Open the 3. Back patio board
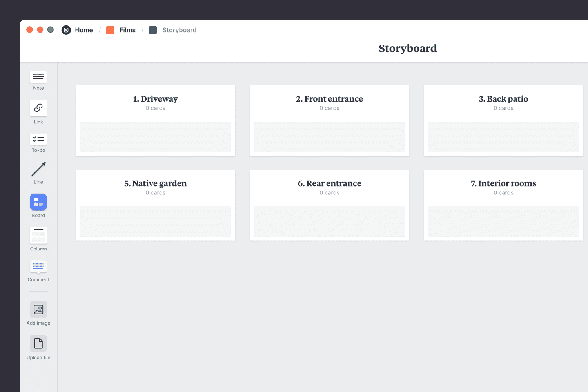 (503, 99)
